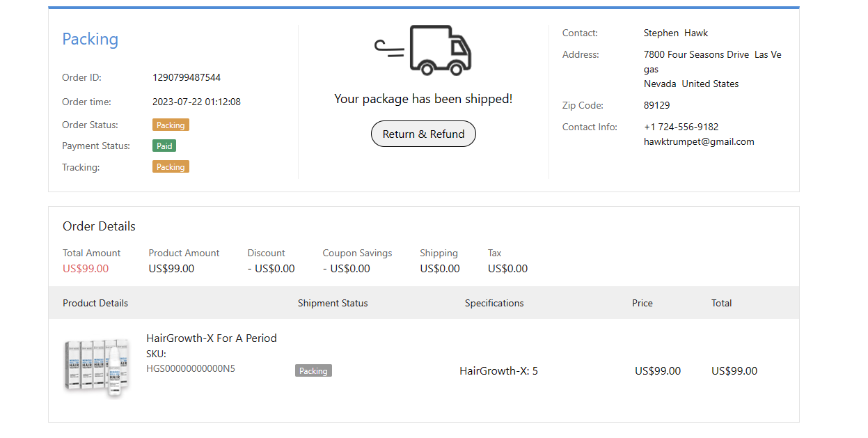Screen dimensions: 868x438
Task: Click the Order Details section heading
Action: (99, 226)
